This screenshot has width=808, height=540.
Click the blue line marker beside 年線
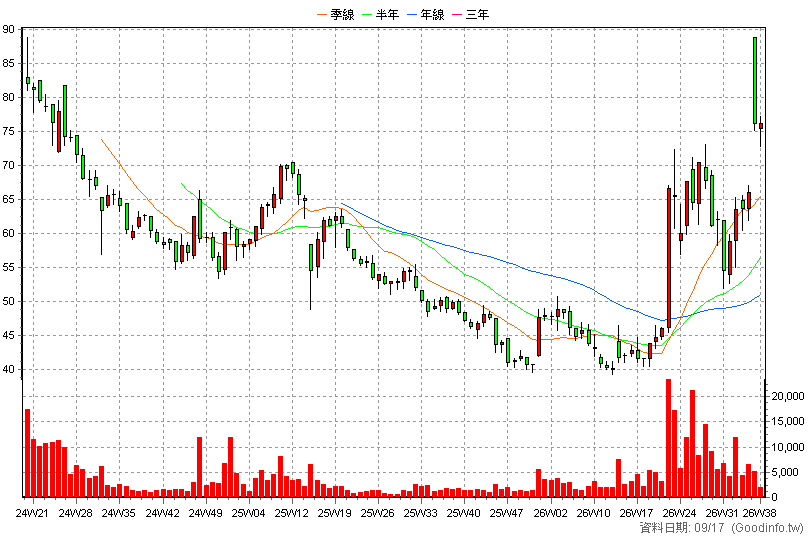coord(413,14)
